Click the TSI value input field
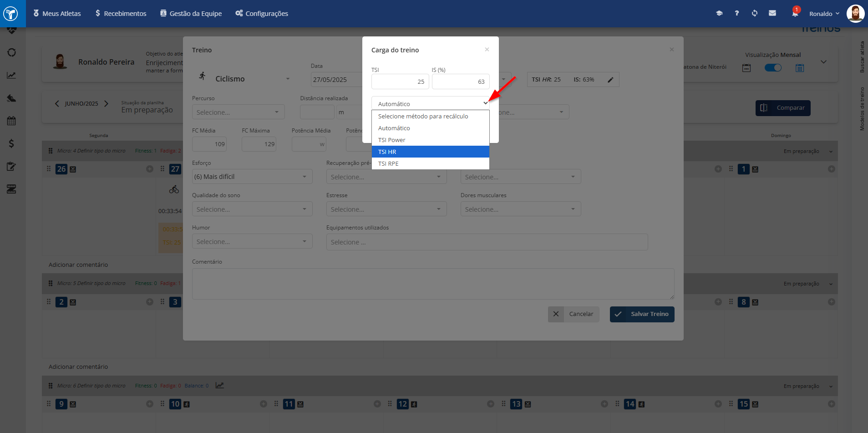The image size is (868, 433). (400, 82)
